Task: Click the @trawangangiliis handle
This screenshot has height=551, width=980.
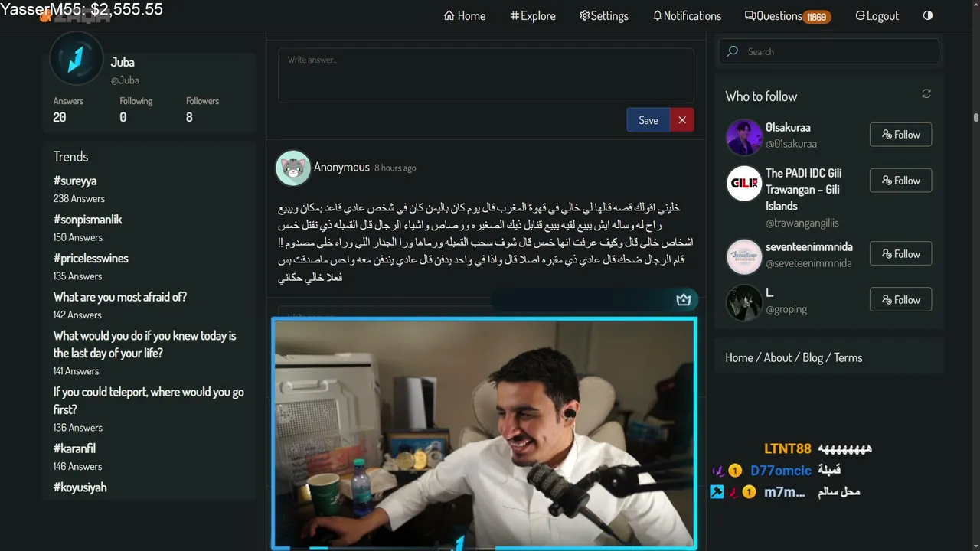Action: coord(802,223)
